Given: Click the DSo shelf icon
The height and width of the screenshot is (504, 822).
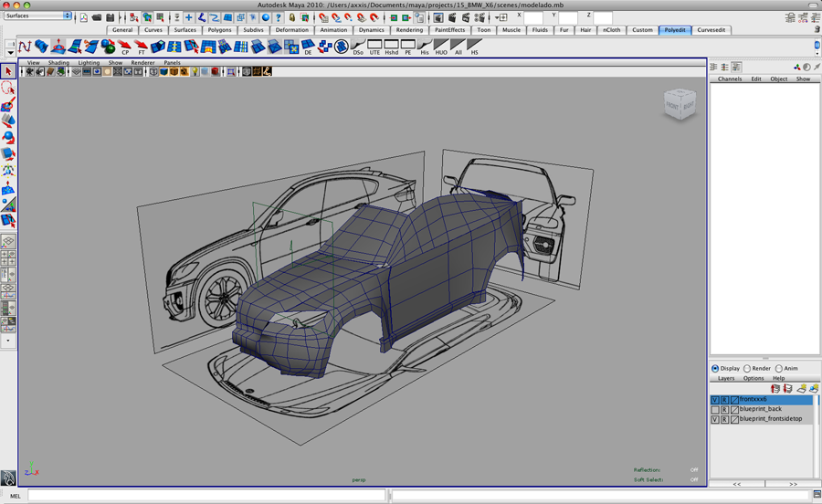Looking at the screenshot, I should pos(358,47).
